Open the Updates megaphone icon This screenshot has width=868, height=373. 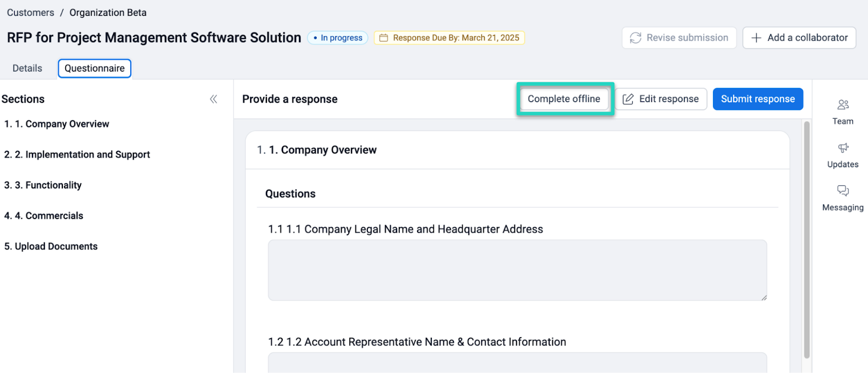tap(843, 148)
